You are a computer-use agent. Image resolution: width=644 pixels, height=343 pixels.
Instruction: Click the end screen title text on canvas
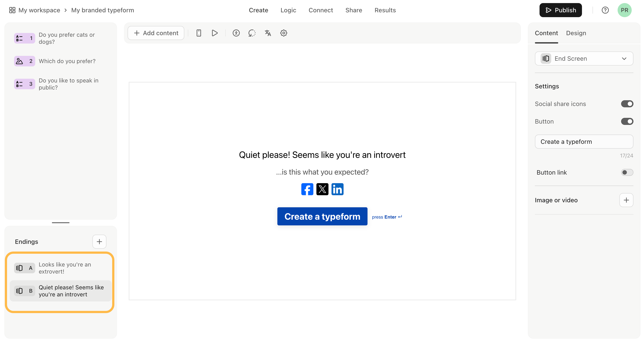tap(322, 155)
